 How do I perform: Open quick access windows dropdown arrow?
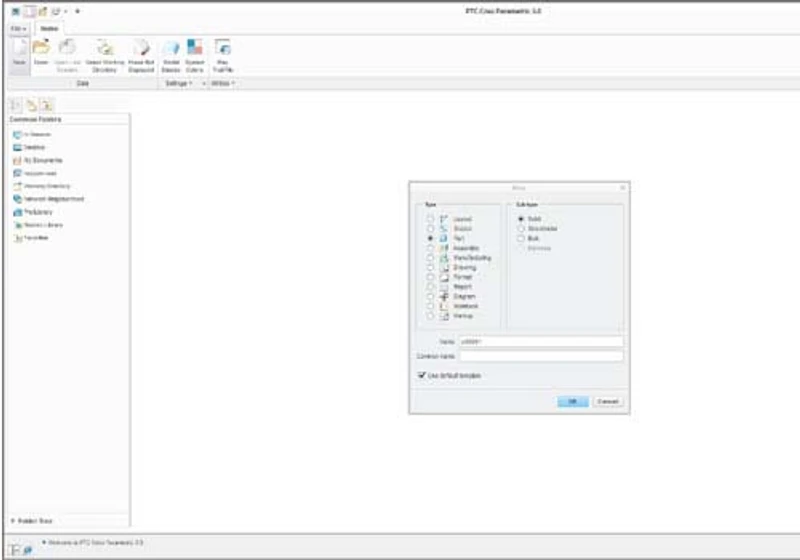(x=66, y=11)
